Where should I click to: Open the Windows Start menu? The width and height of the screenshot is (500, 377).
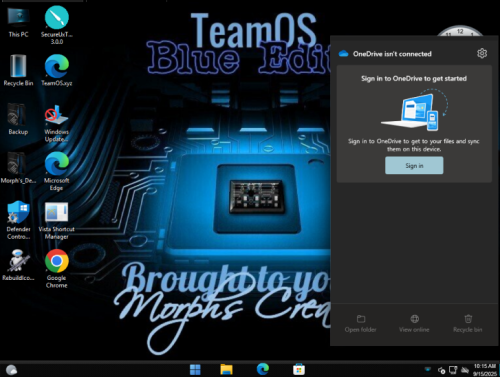pos(195,369)
